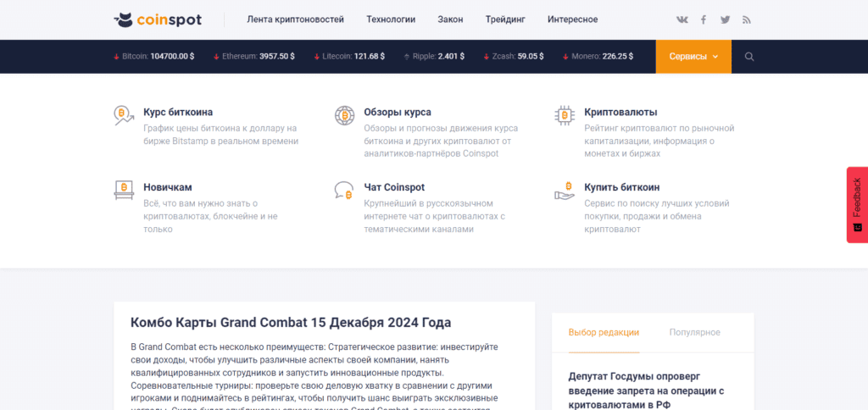Click the arrow icon next to Ripple

(x=407, y=57)
